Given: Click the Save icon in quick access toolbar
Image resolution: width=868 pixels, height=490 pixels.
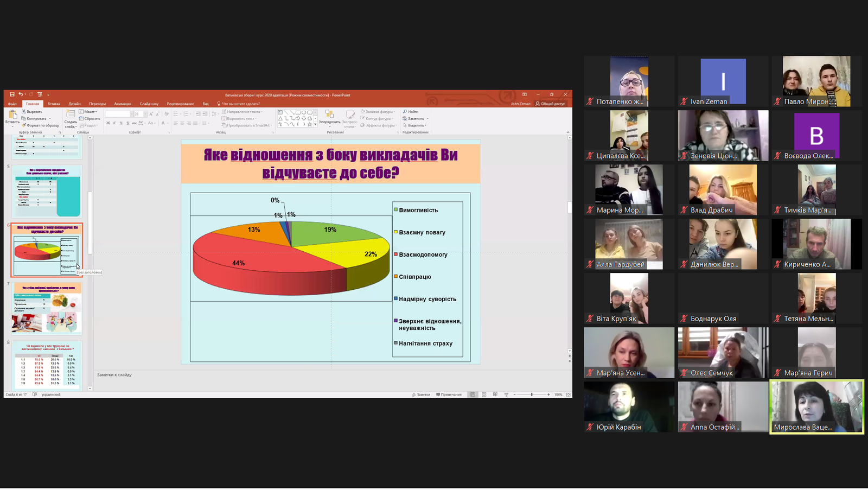Looking at the screenshot, I should 12,94.
